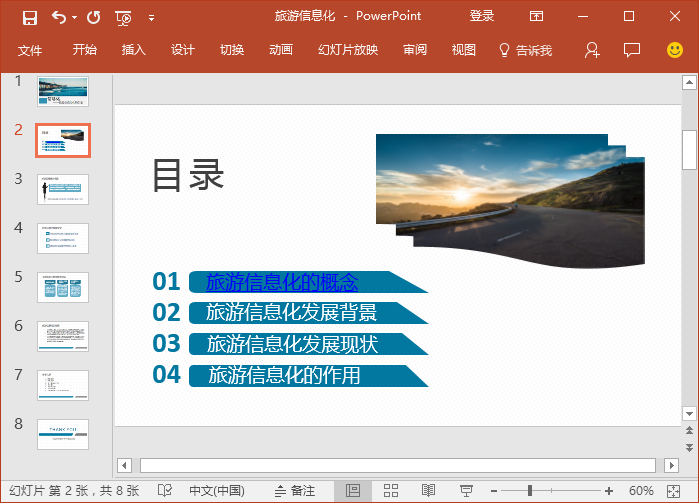Save the presentation with the floppy disk icon
Screen dimensions: 699x503
[x=30, y=18]
